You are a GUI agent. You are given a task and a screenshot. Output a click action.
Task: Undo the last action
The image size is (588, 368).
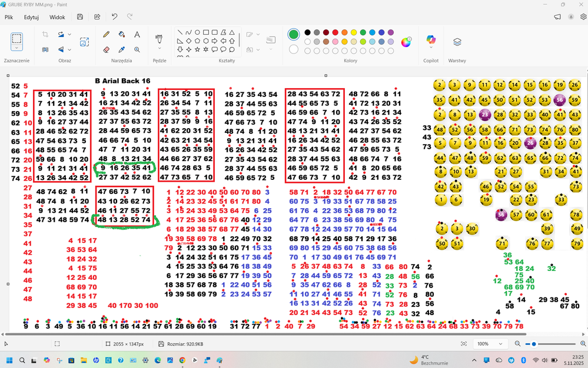click(x=114, y=17)
